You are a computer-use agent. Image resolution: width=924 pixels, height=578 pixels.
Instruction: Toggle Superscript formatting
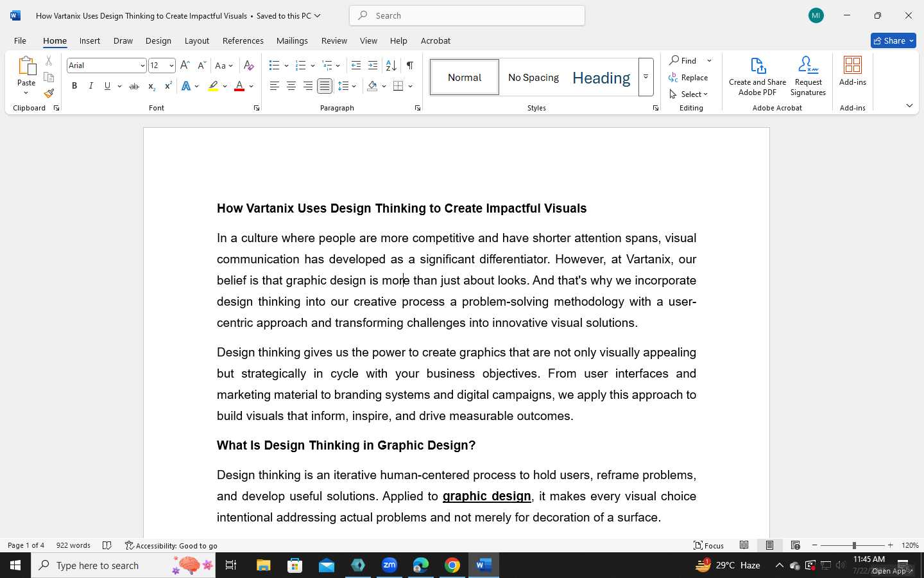click(x=168, y=86)
